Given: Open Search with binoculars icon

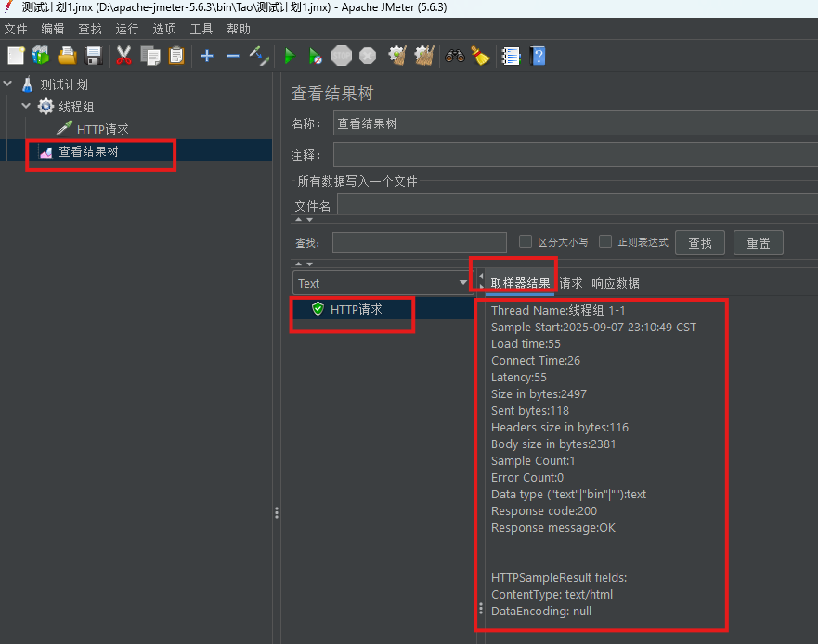Looking at the screenshot, I should point(455,56).
